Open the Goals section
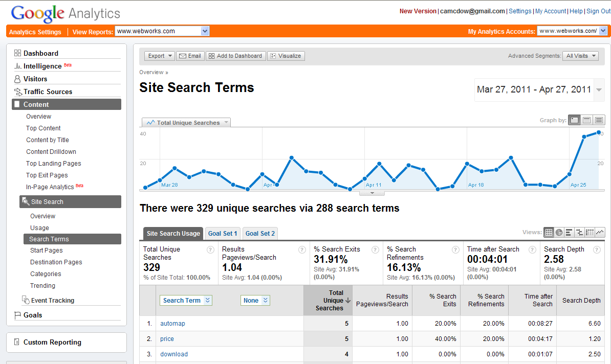The width and height of the screenshot is (611, 364). pyautogui.click(x=32, y=315)
